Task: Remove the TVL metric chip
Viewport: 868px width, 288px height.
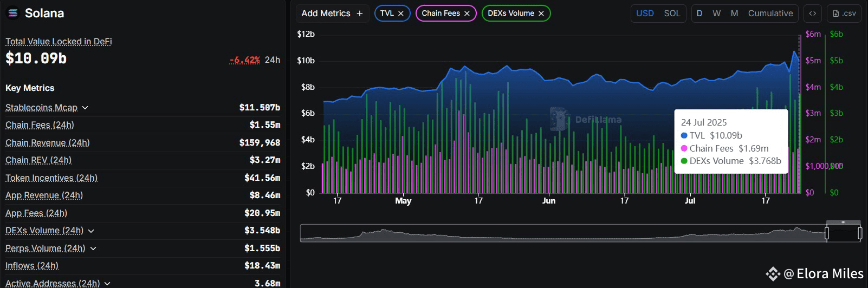Action: 400,14
